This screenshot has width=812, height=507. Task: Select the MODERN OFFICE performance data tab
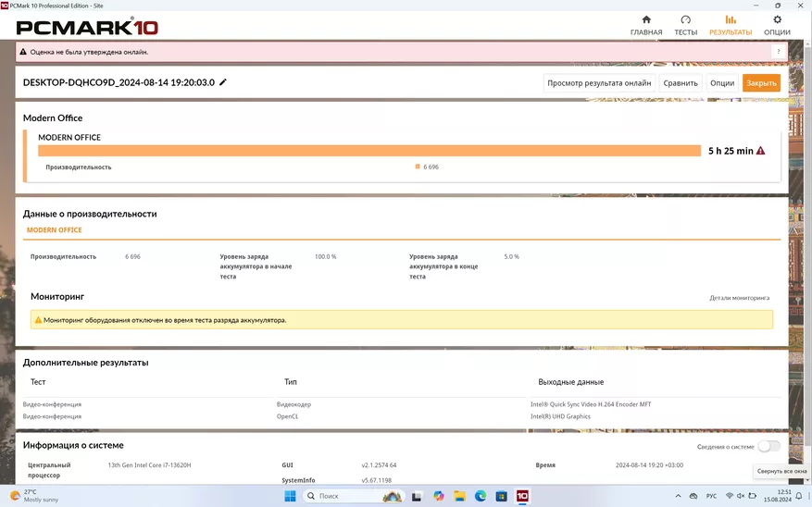tap(55, 230)
